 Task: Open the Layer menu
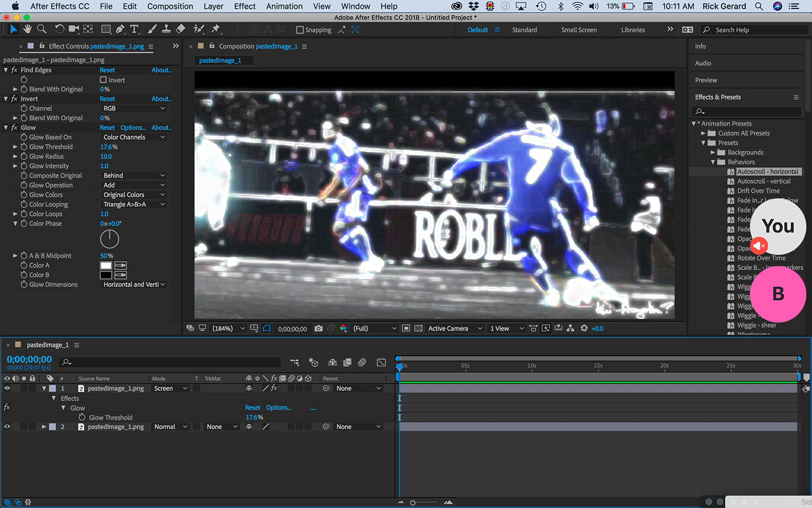[214, 6]
